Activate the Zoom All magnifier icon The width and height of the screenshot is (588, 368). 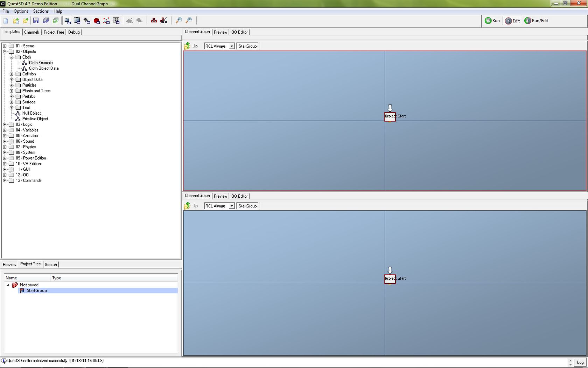(179, 21)
